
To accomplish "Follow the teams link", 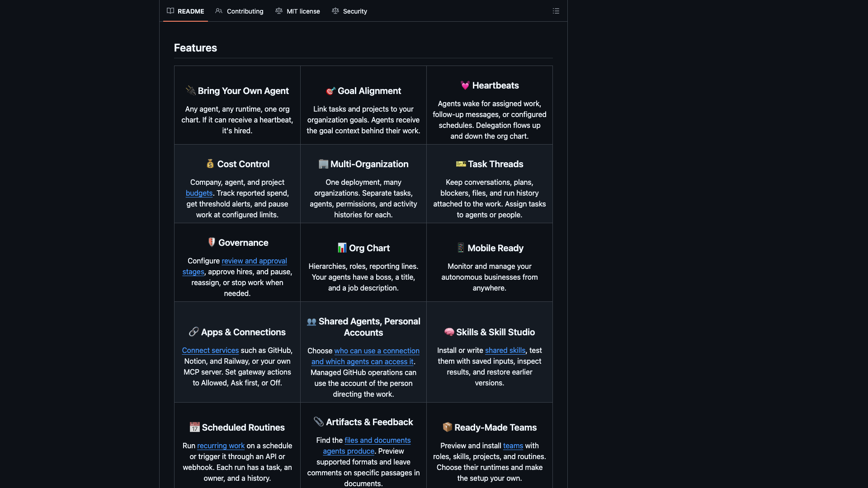I will (x=513, y=446).
